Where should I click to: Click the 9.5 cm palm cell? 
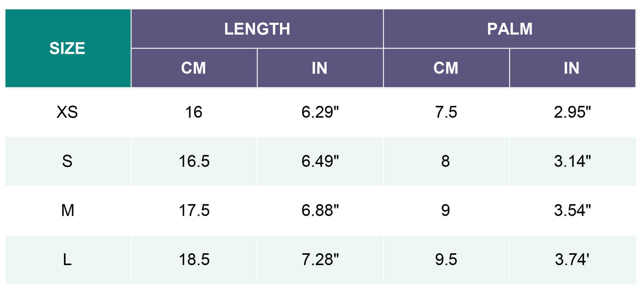446,260
